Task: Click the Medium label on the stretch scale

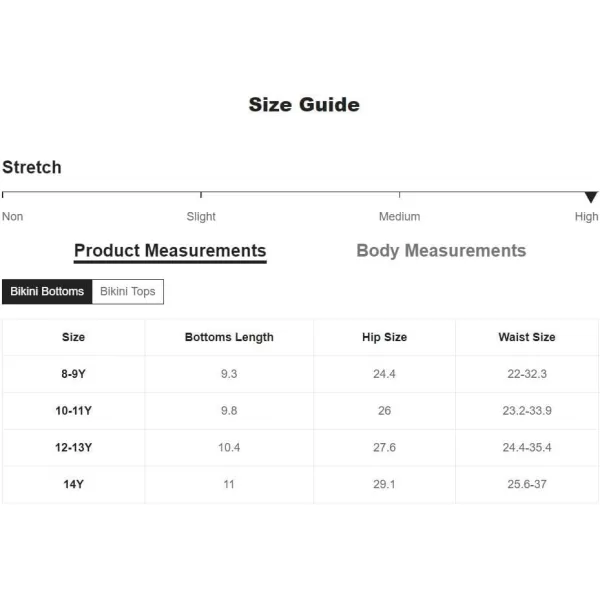Action: tap(399, 217)
